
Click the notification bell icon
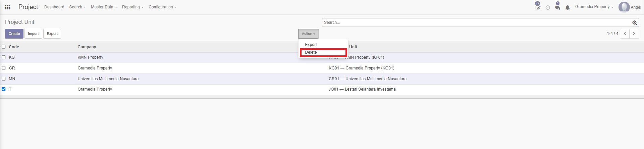coord(568,7)
